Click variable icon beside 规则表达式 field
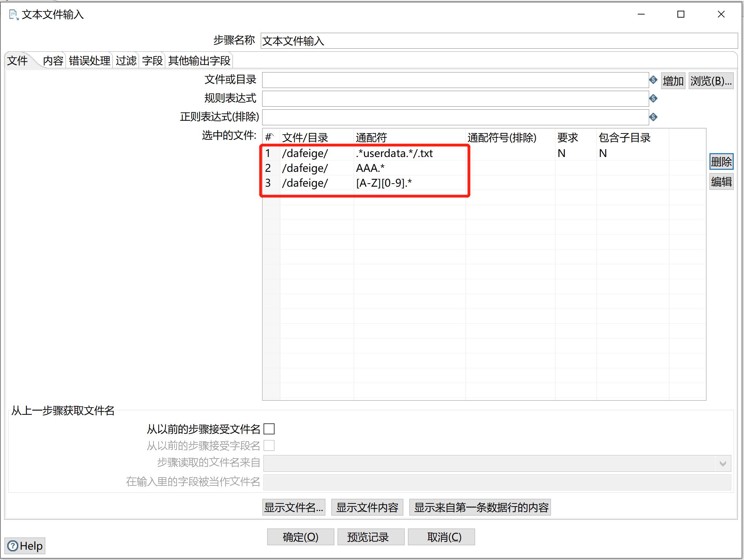Screen dimensions: 744x560 (x=653, y=98)
